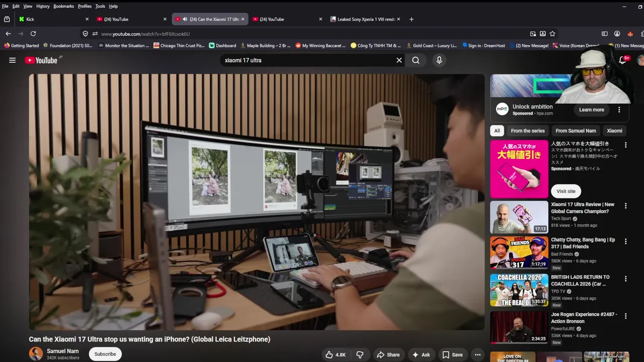Select the Xiaomi filter chip
Screen dimensions: 644x362
614,131
